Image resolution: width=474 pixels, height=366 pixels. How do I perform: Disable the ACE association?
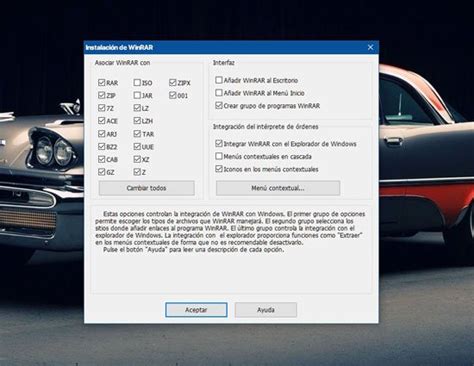[x=102, y=120]
